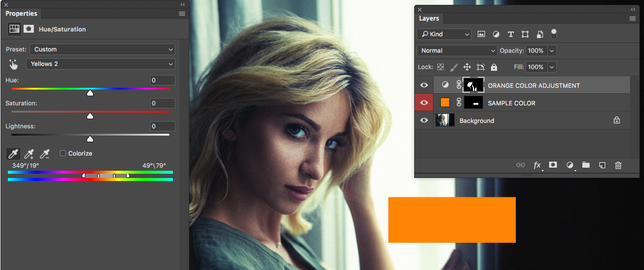
Task: Click the Hue slider handle
Action: pos(90,93)
